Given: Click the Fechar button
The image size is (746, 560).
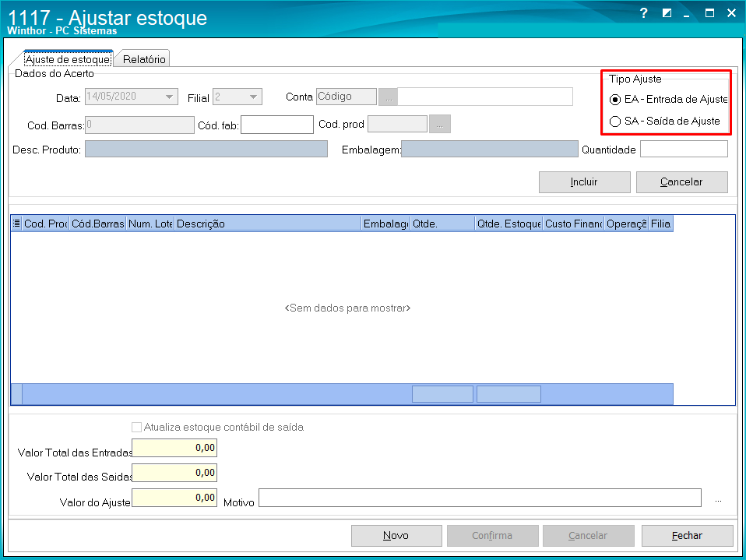Looking at the screenshot, I should pos(687,536).
